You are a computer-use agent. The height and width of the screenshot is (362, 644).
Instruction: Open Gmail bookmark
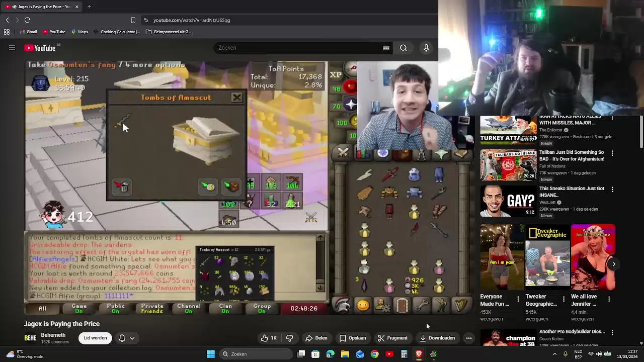click(x=28, y=32)
